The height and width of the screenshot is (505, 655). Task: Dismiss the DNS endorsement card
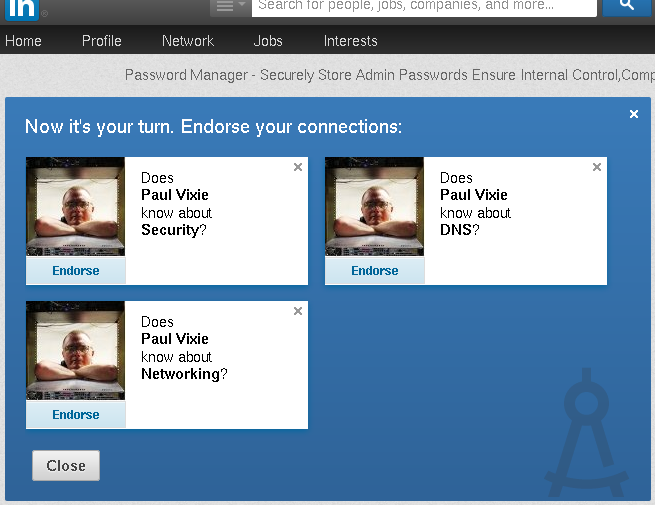click(597, 167)
